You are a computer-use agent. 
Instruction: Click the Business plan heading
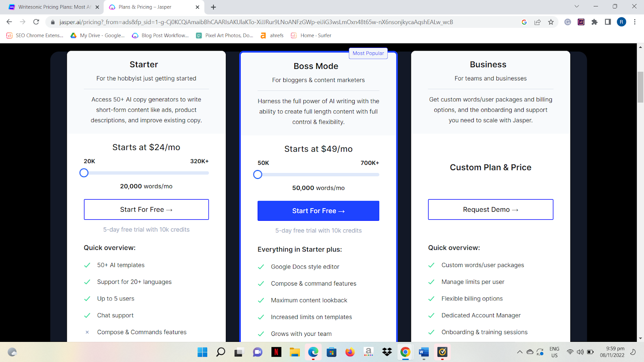point(488,64)
